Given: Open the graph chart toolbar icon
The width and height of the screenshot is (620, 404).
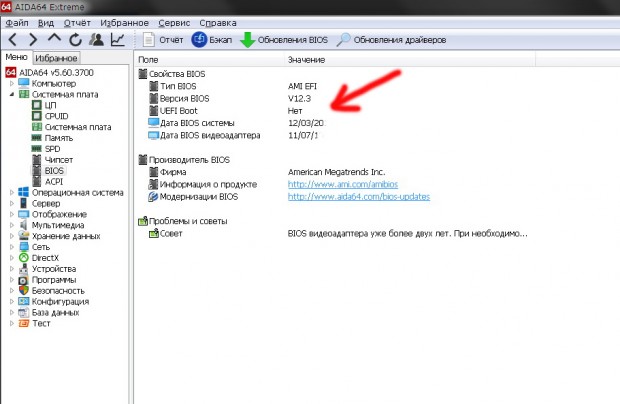Looking at the screenshot, I should pos(118,40).
